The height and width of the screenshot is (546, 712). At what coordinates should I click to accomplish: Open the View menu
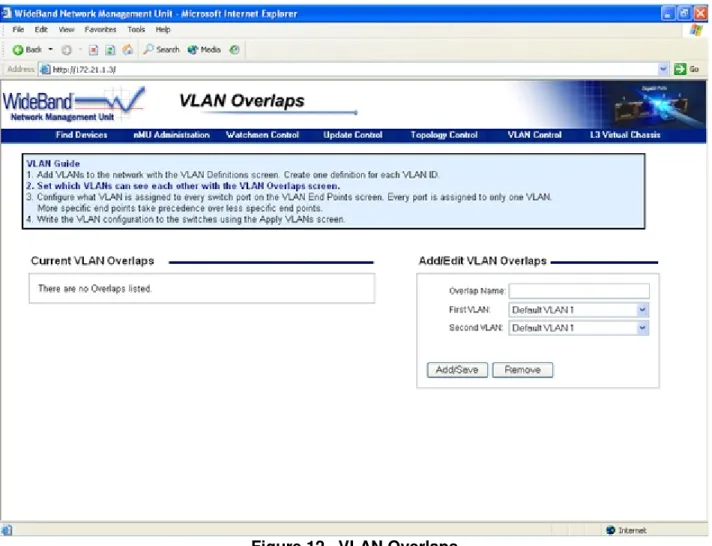pyautogui.click(x=66, y=30)
